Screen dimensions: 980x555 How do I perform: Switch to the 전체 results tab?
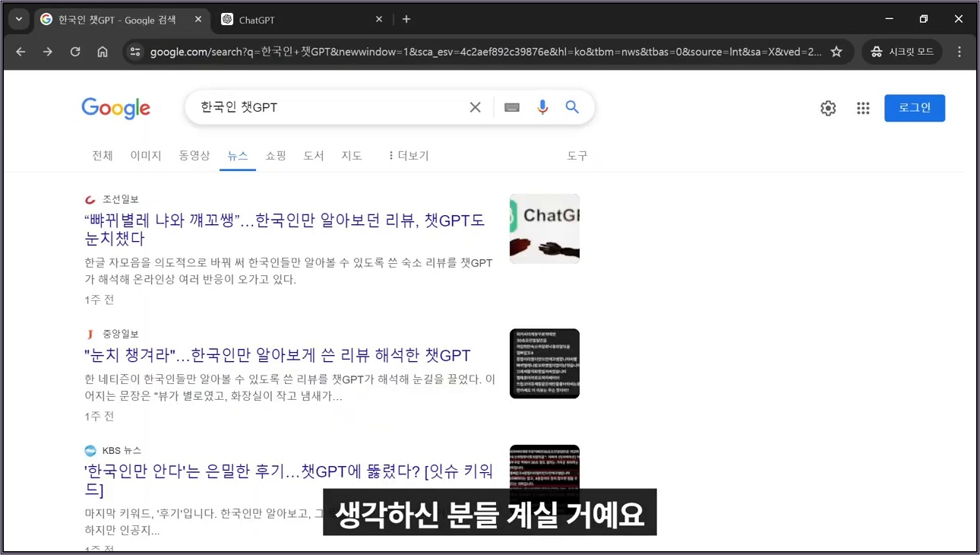point(103,156)
